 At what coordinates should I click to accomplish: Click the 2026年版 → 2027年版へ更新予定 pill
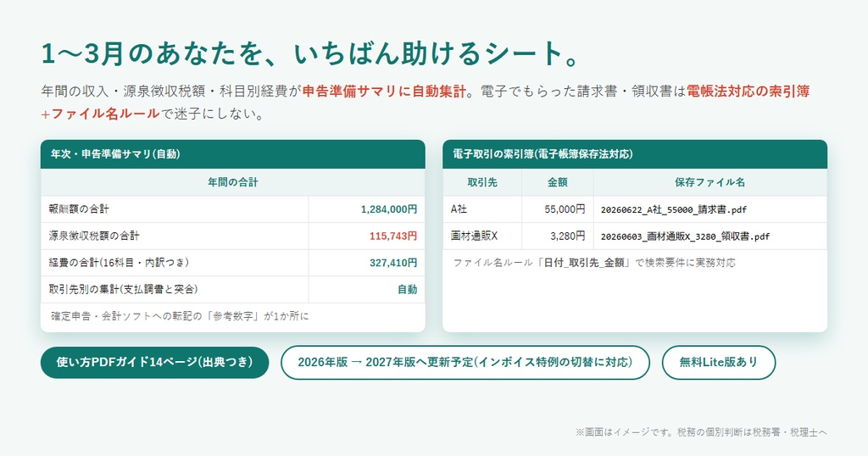pyautogui.click(x=465, y=363)
